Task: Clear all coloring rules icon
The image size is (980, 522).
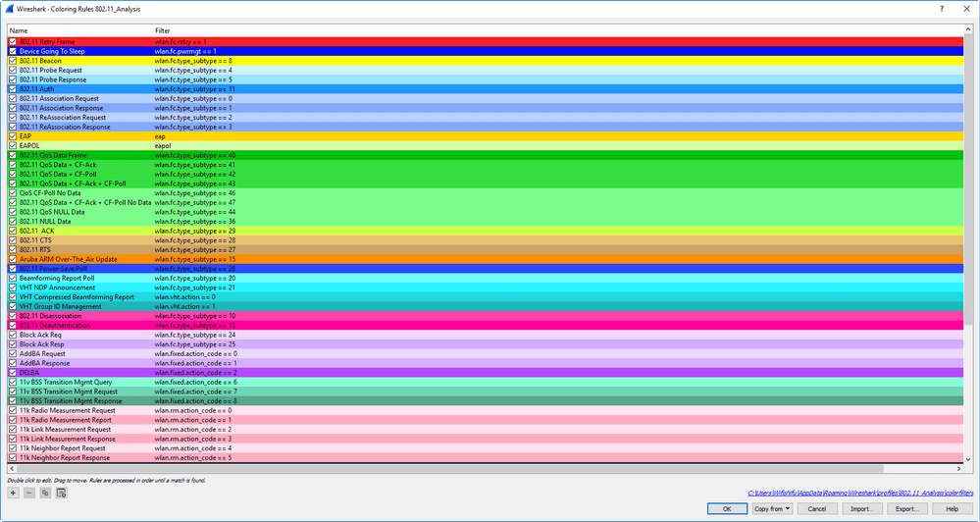Action: (x=61, y=493)
